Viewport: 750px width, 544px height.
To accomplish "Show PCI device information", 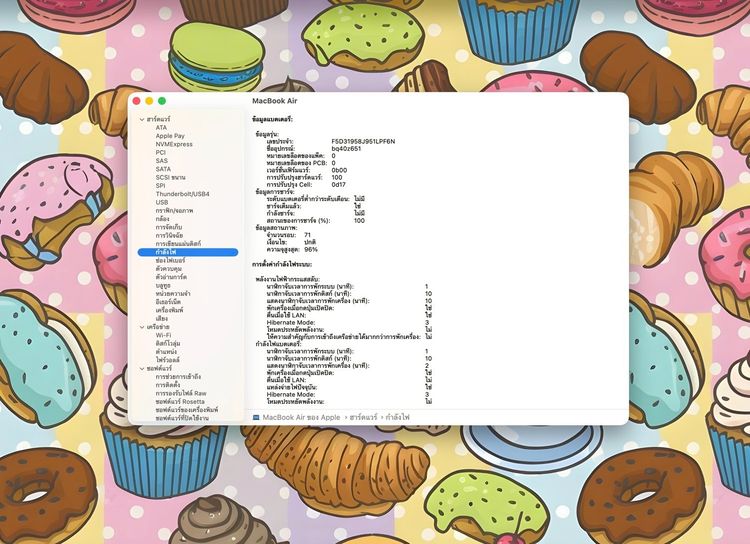I will click(x=161, y=153).
